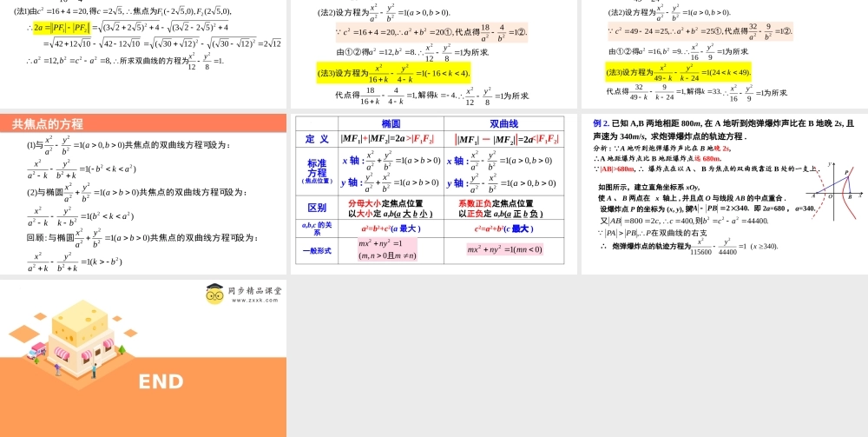Click the a,b,c 的关系 row label
The width and height of the screenshot is (868, 437).
(317, 228)
